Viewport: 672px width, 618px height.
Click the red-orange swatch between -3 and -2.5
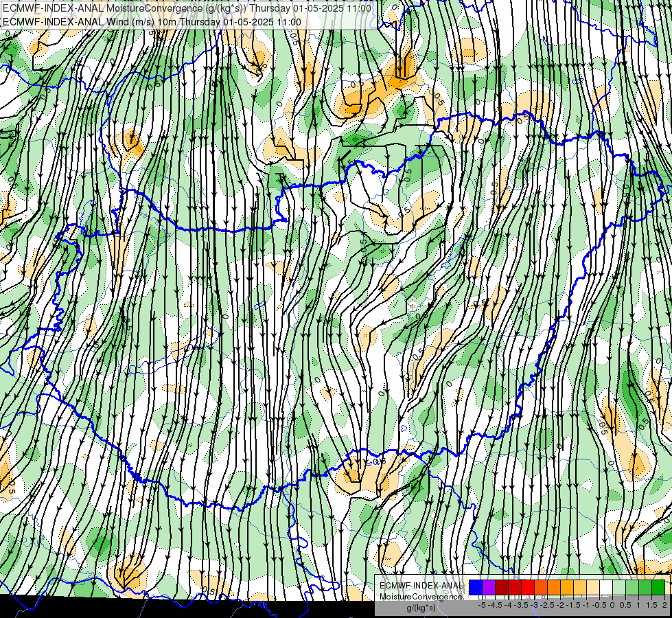(x=541, y=587)
